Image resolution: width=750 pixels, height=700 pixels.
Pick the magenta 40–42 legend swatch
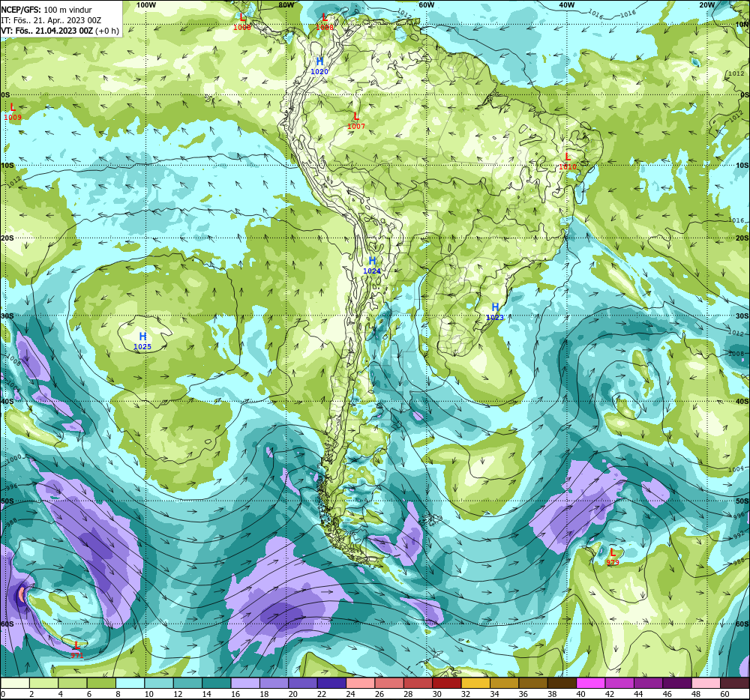tap(590, 683)
